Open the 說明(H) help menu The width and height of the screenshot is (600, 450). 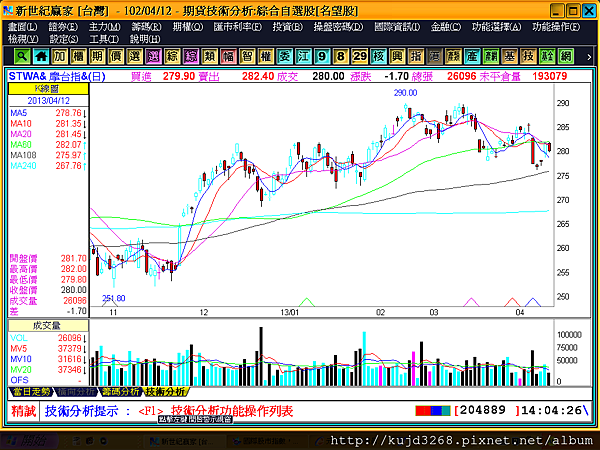pos(145,39)
